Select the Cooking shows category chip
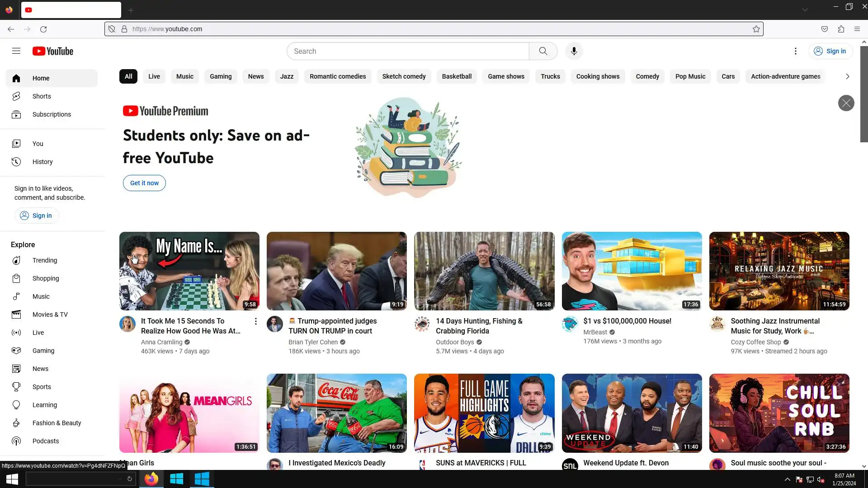Image resolution: width=868 pixels, height=488 pixels. [x=598, y=76]
